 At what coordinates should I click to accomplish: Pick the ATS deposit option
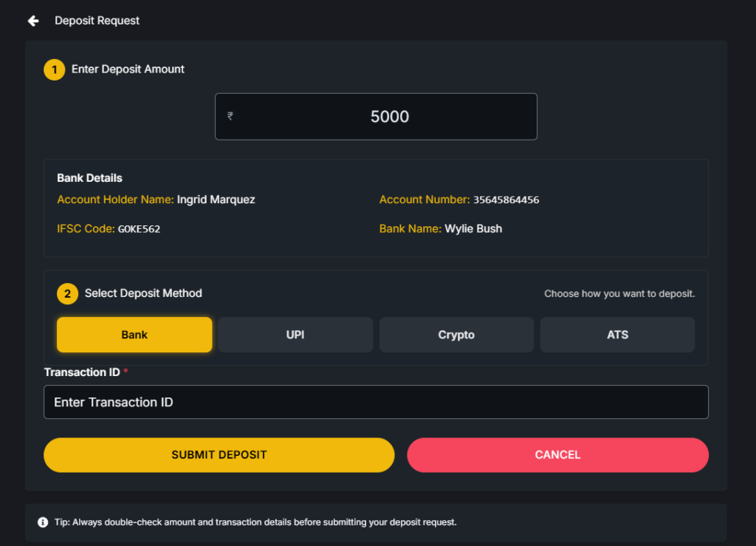pyautogui.click(x=617, y=335)
